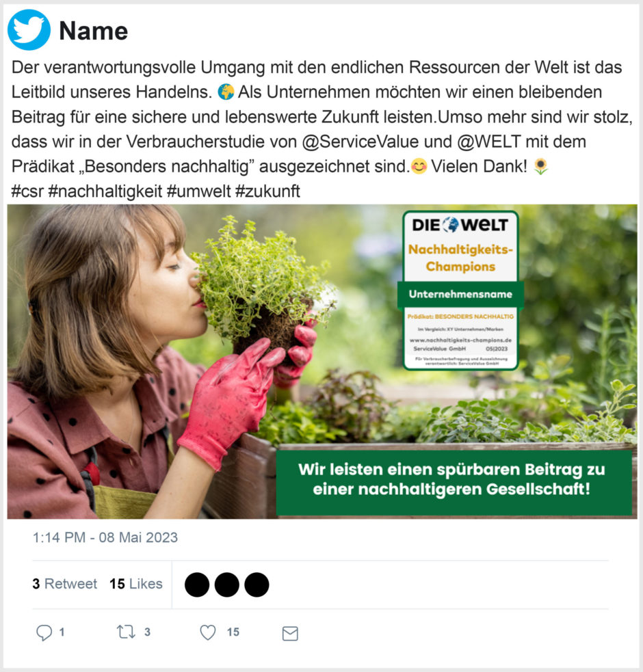Screen dimensions: 643x672
Task: Open the #csr hashtag
Action: pyautogui.click(x=27, y=191)
